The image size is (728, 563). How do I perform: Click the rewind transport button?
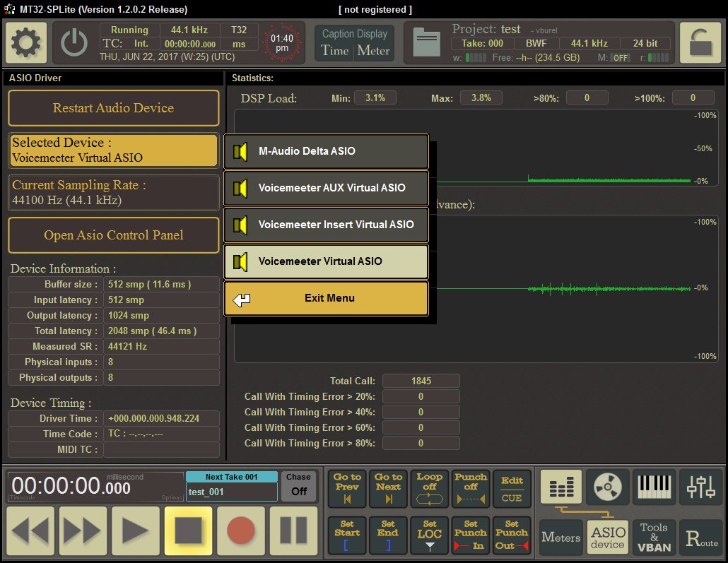click(30, 531)
